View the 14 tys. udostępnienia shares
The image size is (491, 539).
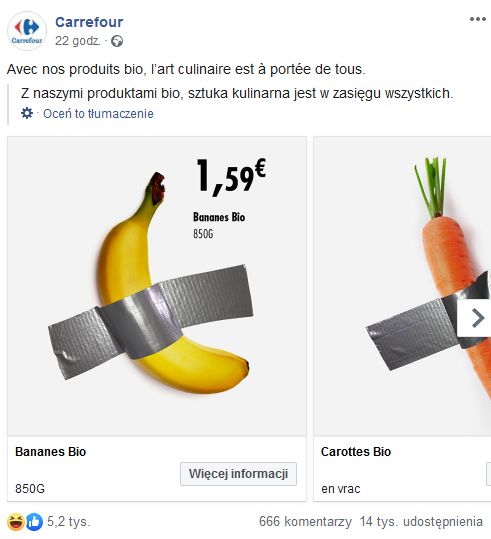click(421, 522)
